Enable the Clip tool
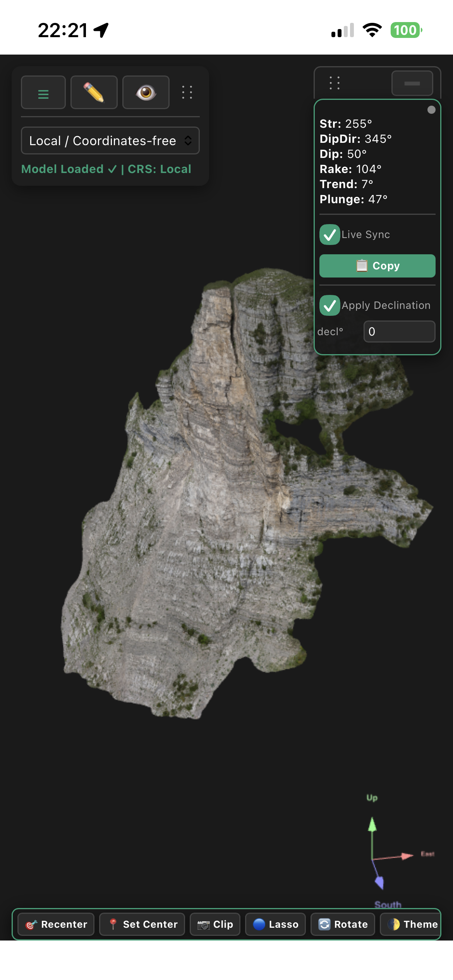 click(215, 924)
